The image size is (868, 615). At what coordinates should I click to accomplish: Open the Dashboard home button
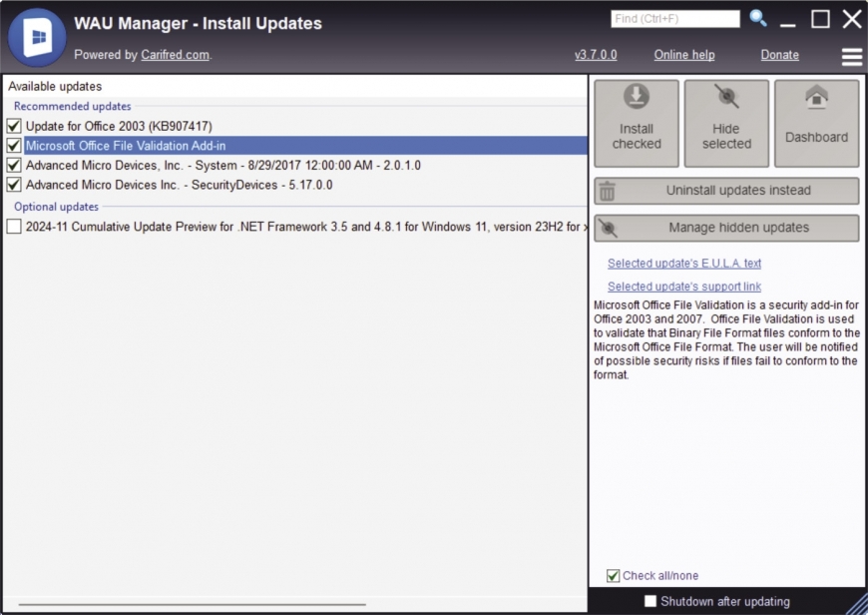[816, 124]
